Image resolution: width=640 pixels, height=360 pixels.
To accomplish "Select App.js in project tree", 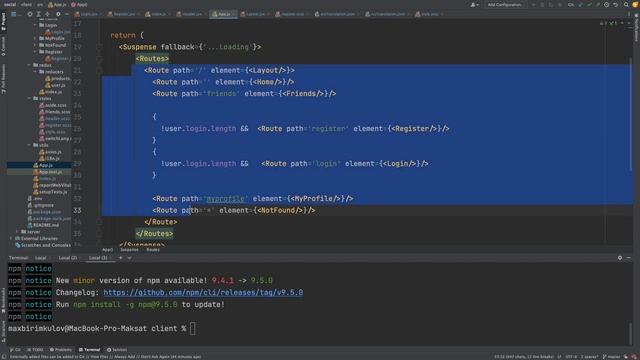I will [43, 165].
